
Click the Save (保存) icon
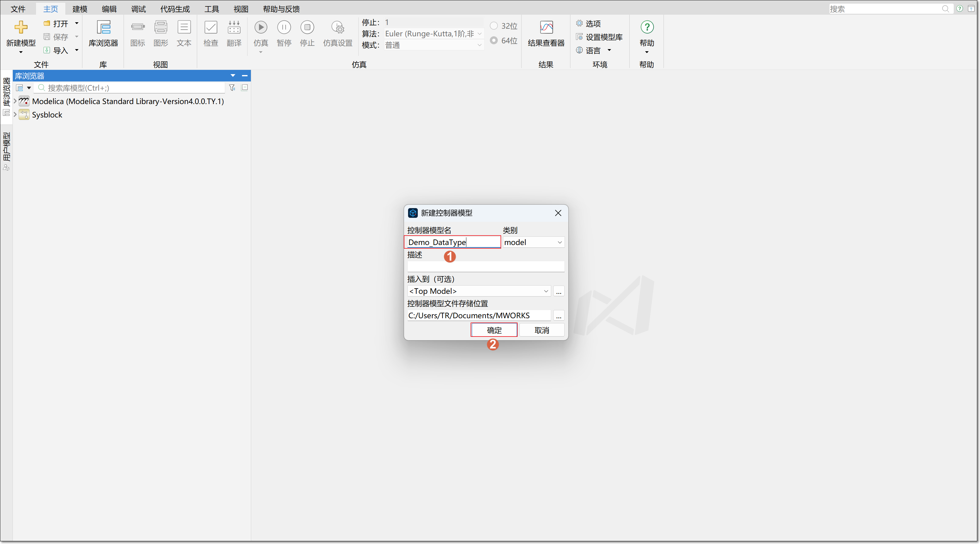(x=47, y=37)
